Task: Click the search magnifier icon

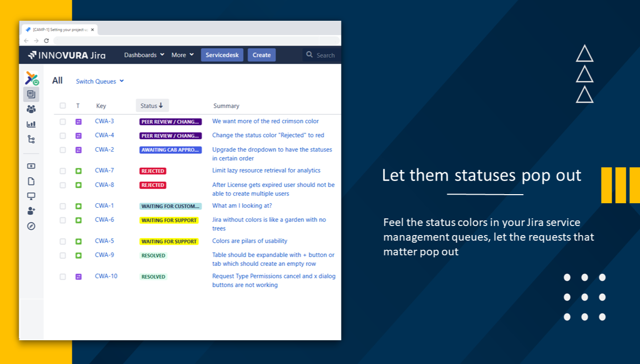Action: click(310, 55)
